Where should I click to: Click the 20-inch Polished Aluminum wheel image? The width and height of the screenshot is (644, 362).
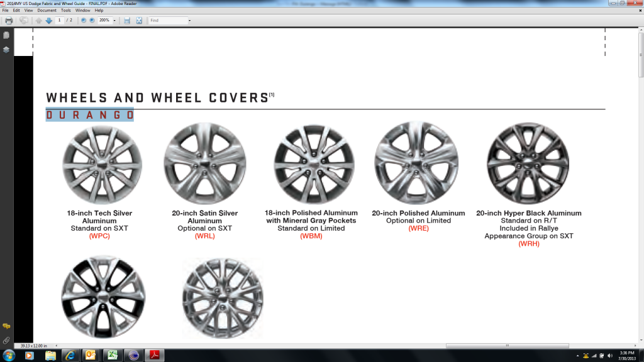point(416,163)
